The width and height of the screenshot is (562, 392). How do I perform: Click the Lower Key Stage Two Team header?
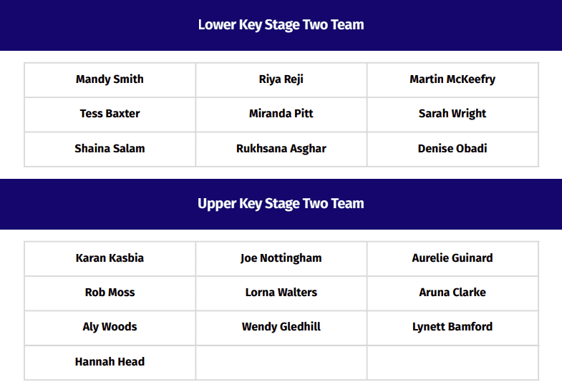click(281, 25)
